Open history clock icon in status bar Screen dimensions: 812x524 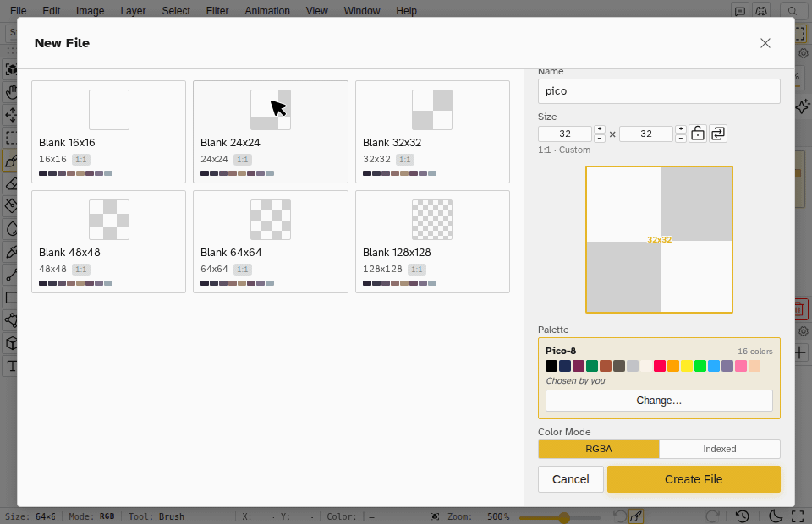click(743, 516)
